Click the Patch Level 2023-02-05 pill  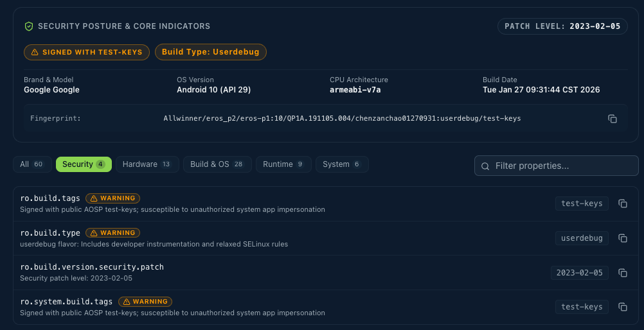562,26
